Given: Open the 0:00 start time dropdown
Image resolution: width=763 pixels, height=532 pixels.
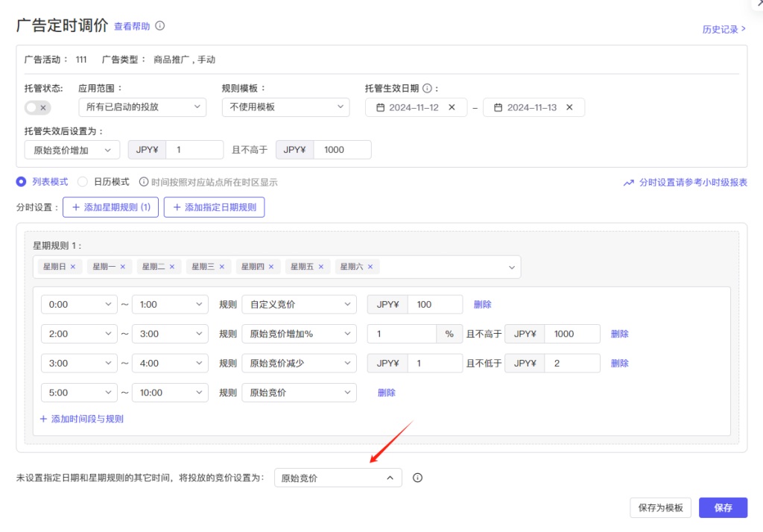Looking at the screenshot, I should (79, 304).
